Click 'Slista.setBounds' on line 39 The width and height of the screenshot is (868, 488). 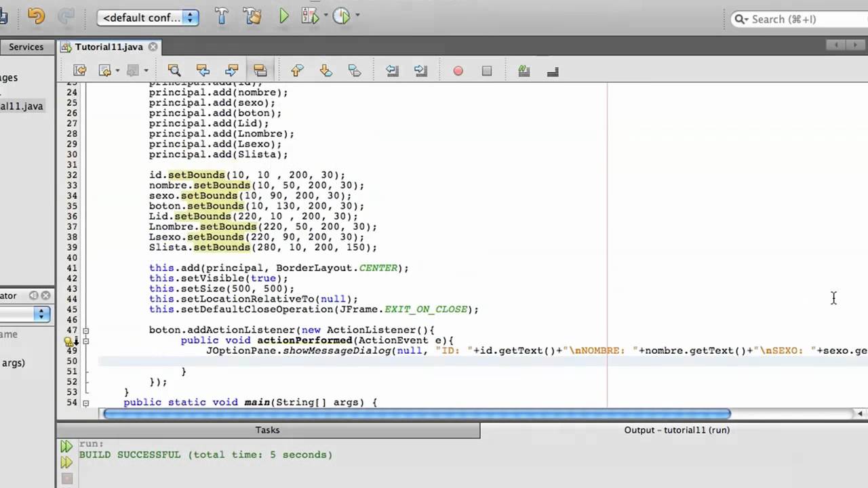[199, 248]
